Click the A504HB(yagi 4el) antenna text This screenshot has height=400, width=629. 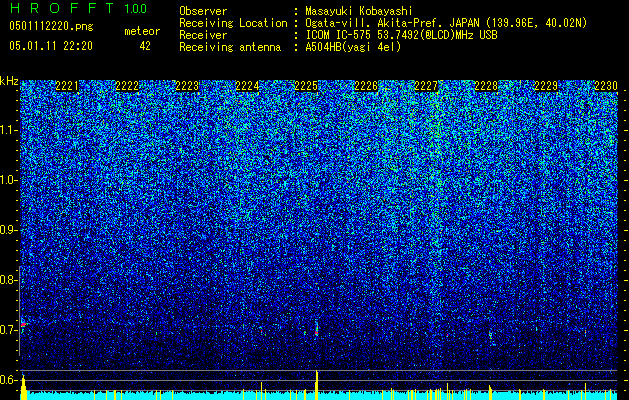[x=353, y=47]
